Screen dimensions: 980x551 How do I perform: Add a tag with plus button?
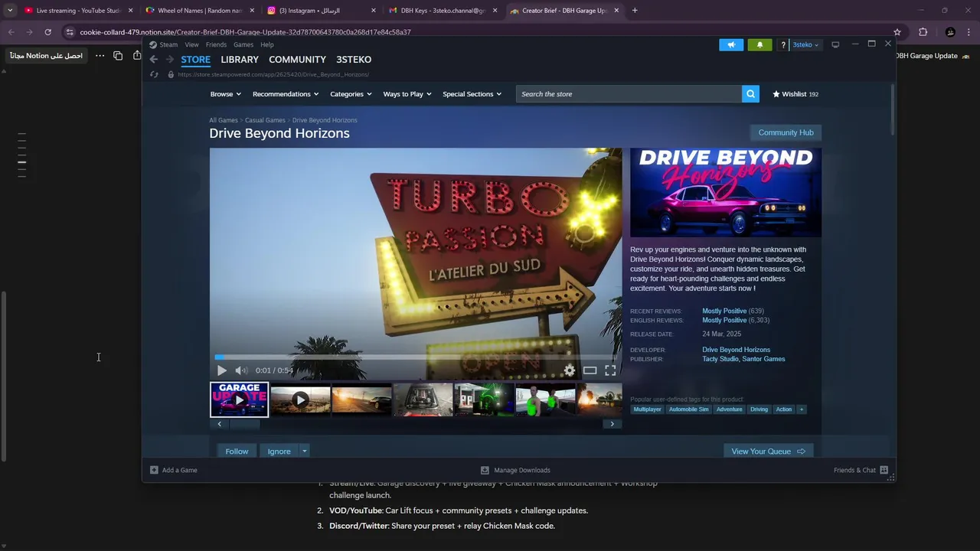click(x=802, y=409)
